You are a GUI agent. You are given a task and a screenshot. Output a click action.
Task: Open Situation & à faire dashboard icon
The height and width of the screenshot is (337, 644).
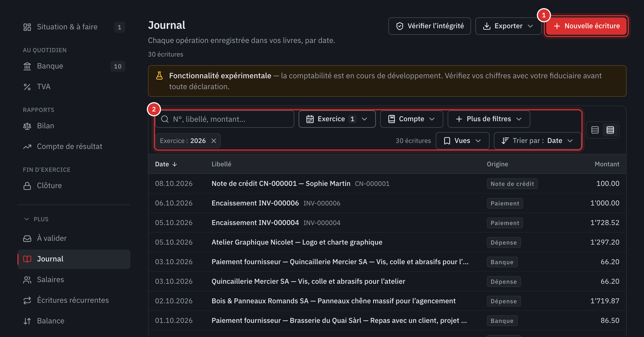pos(27,27)
